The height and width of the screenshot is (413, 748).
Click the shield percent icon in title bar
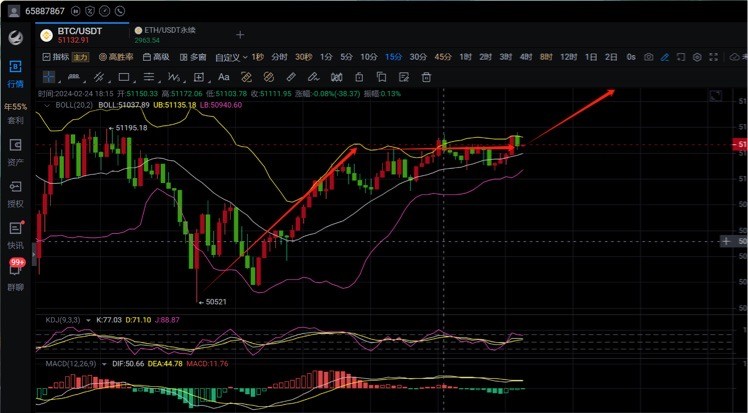tap(90, 10)
